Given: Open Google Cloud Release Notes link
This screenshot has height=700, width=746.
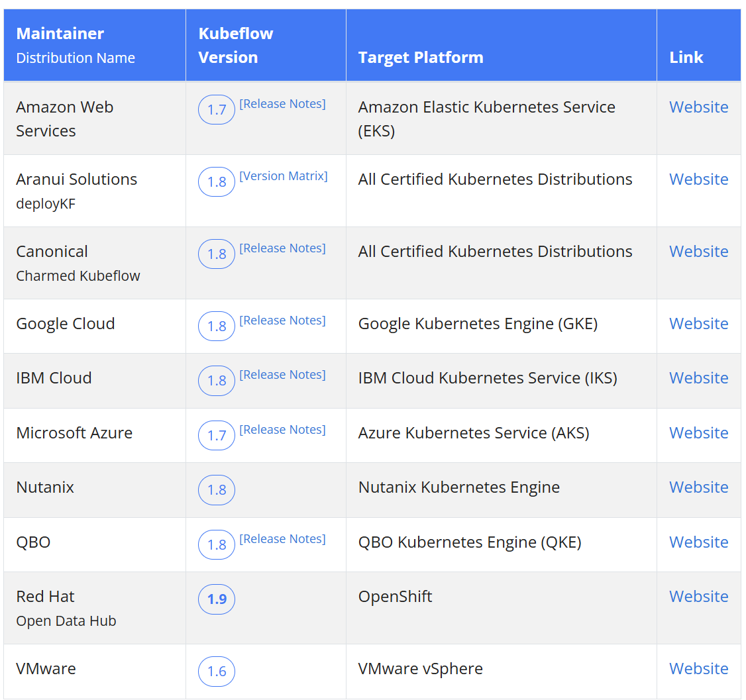Looking at the screenshot, I should (283, 321).
